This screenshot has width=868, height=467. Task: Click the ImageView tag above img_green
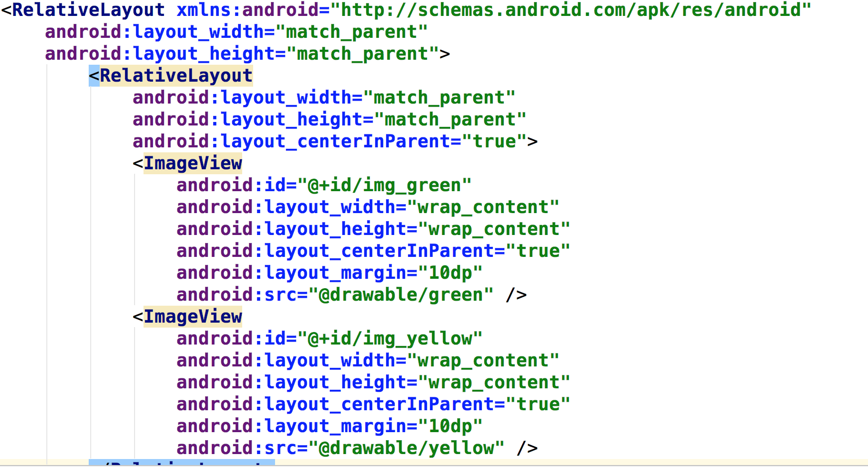187,163
